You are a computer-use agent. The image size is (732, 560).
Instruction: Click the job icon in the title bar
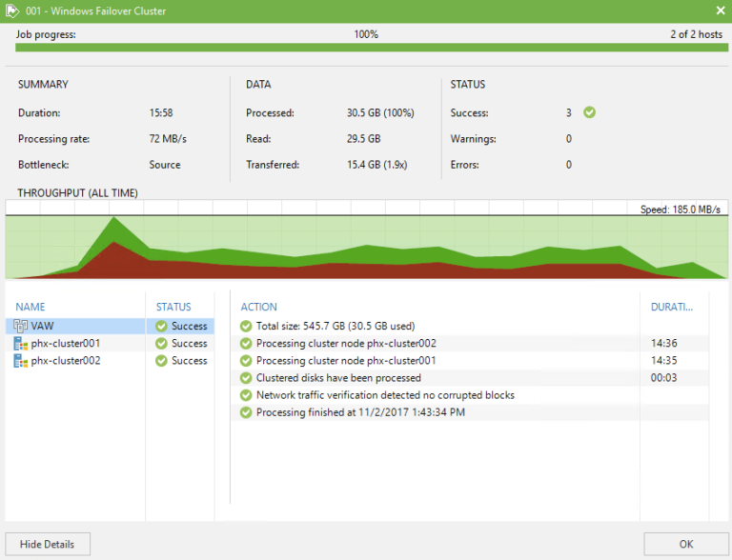tap(12, 10)
